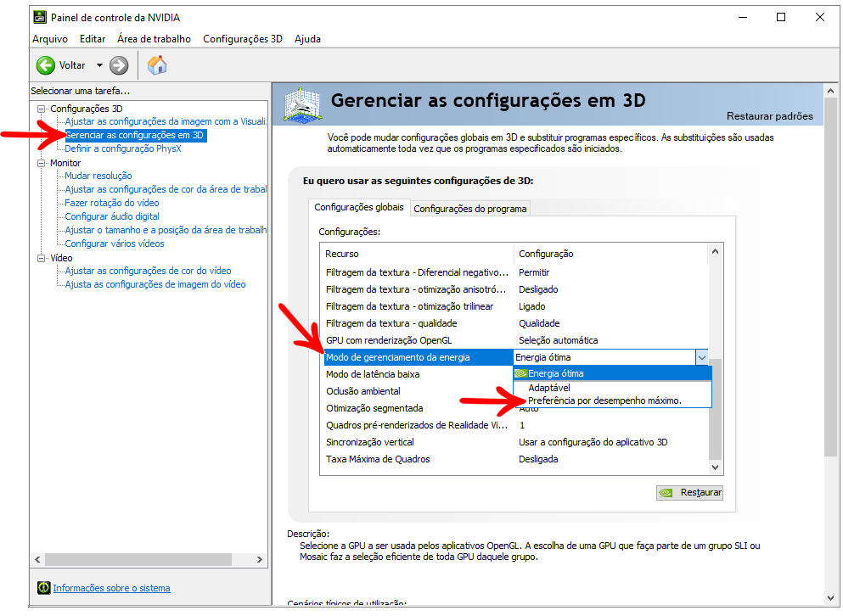This screenshot has height=616, width=843.
Task: Select Filtragem da textura - otimização anisotrópica row
Action: pos(515,289)
